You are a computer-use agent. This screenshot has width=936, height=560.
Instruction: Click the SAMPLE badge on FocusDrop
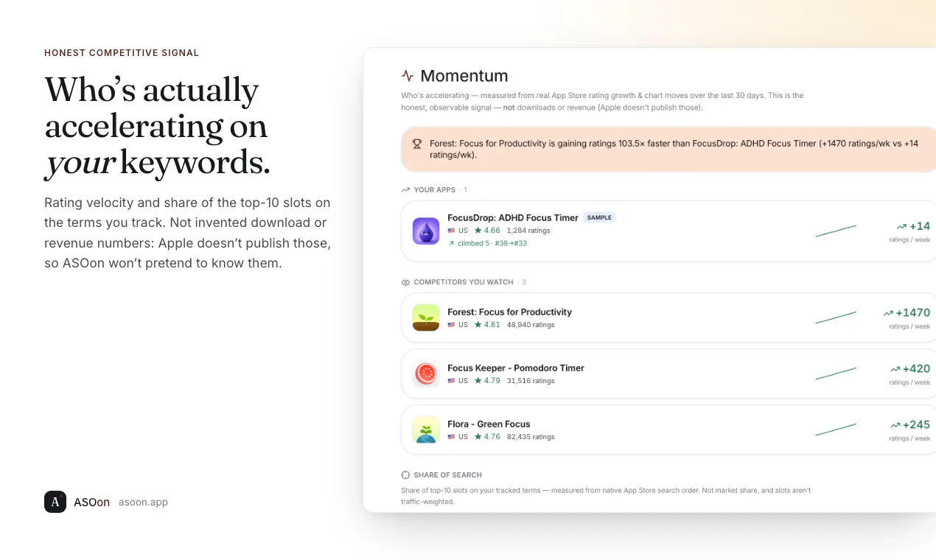[x=599, y=217]
